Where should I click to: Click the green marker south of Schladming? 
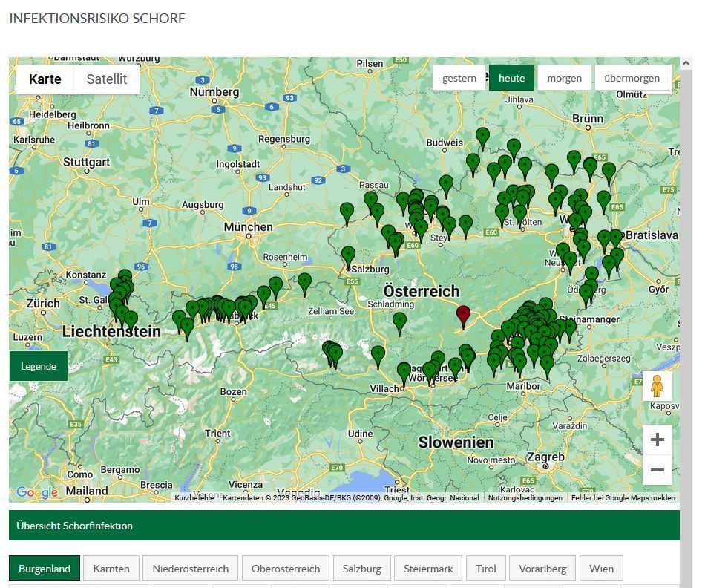pos(399,322)
